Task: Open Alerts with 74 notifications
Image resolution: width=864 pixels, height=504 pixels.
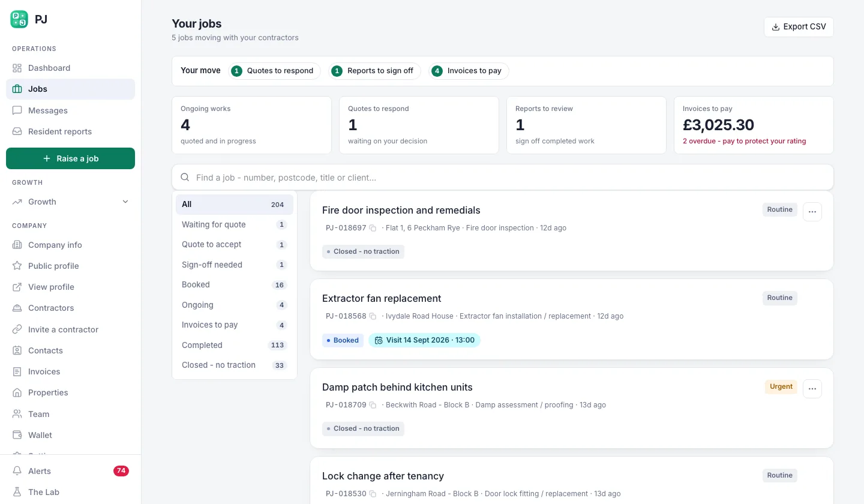Action: pyautogui.click(x=70, y=471)
